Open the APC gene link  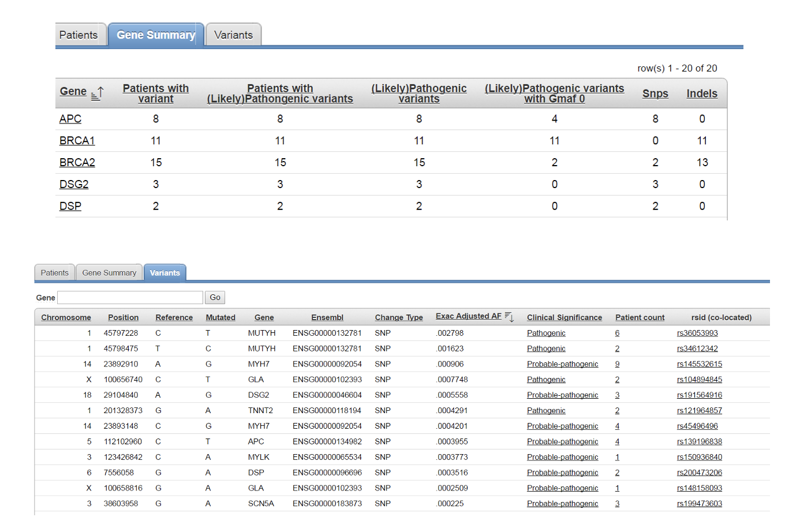pos(70,119)
